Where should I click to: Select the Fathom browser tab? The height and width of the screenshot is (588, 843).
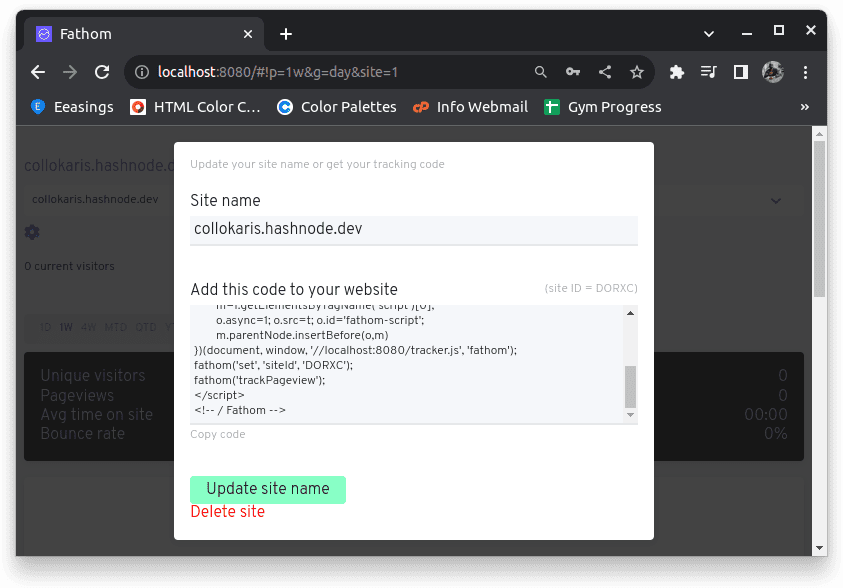(x=144, y=34)
